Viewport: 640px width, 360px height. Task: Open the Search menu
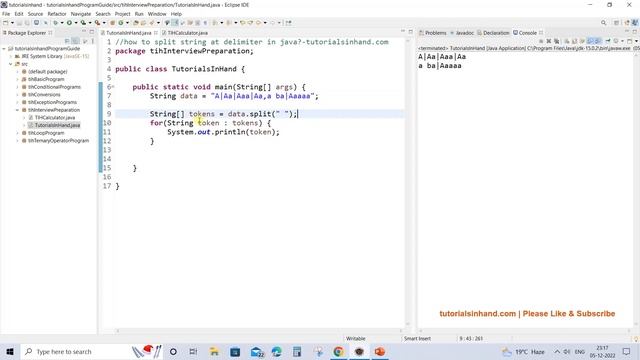[103, 14]
